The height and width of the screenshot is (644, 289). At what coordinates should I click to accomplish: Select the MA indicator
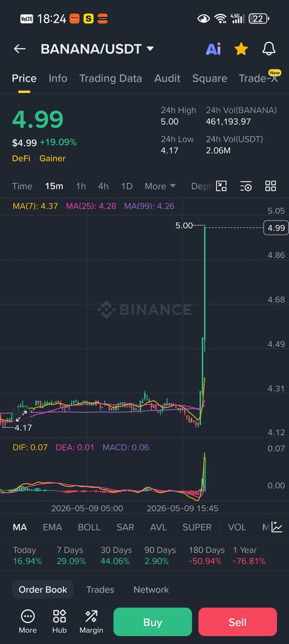(20, 527)
